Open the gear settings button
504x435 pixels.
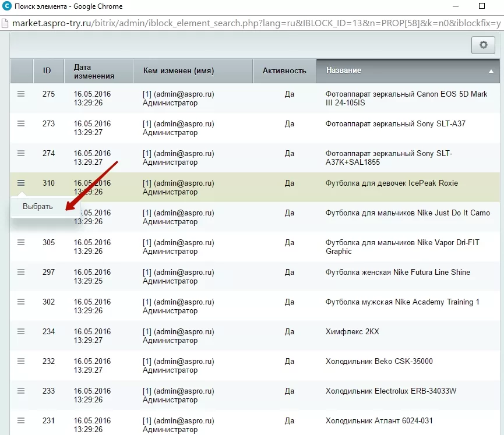pos(483,45)
